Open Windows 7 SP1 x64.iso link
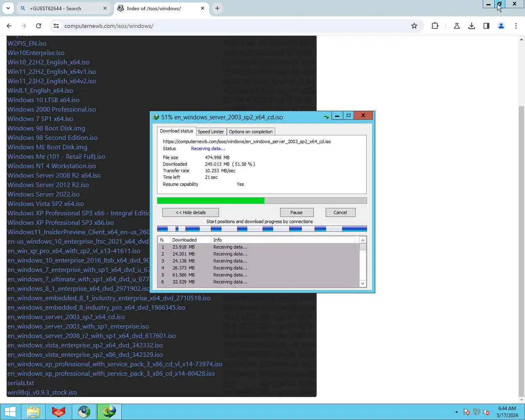 coord(40,119)
